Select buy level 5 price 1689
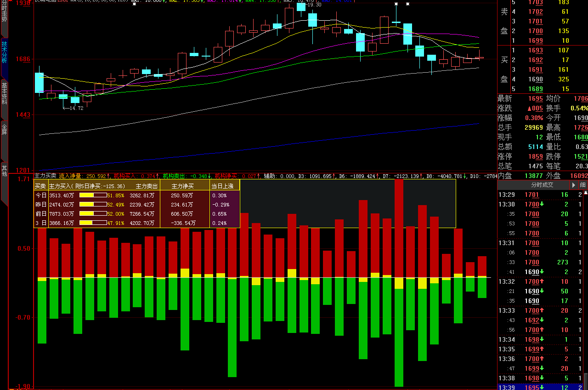 coord(536,89)
